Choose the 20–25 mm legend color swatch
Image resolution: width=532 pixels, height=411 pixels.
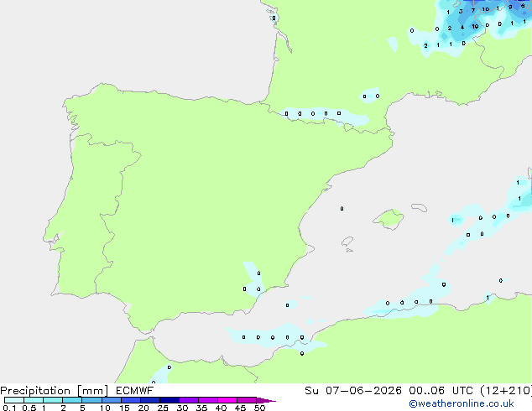(x=150, y=400)
